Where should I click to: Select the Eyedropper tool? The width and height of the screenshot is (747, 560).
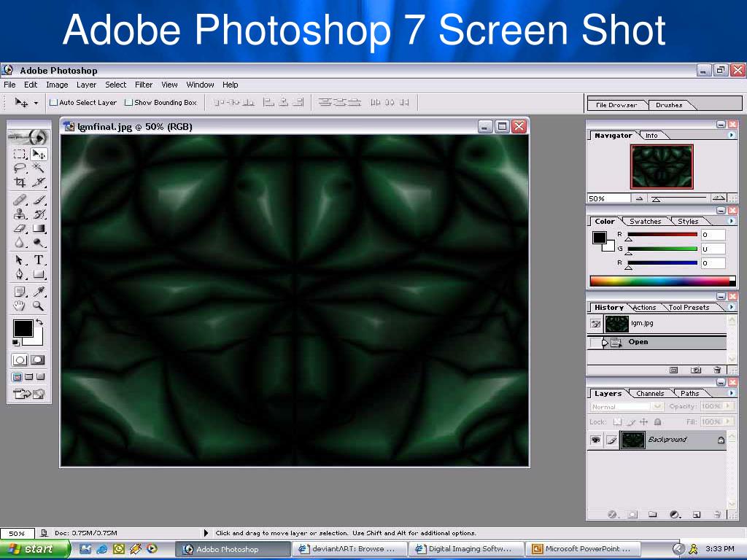[39, 292]
